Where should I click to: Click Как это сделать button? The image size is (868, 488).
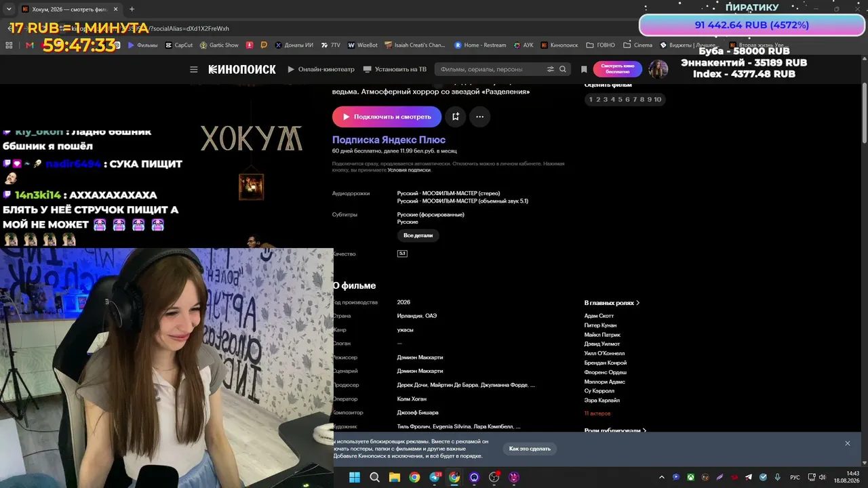[530, 449]
